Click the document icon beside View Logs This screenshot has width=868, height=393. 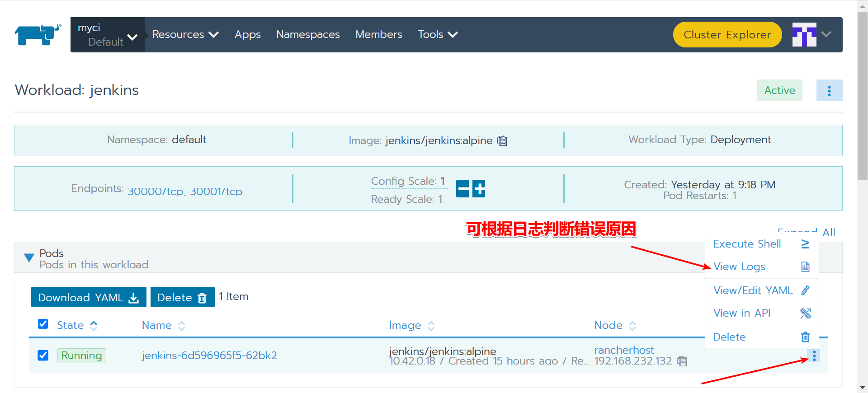click(805, 267)
